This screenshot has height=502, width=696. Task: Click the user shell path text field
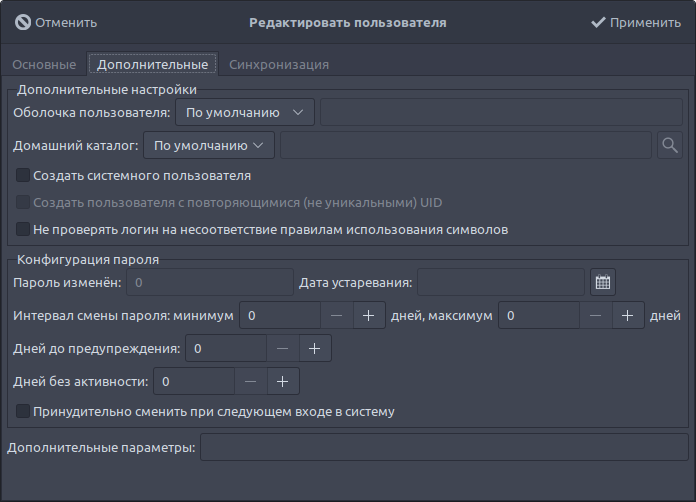pos(501,112)
